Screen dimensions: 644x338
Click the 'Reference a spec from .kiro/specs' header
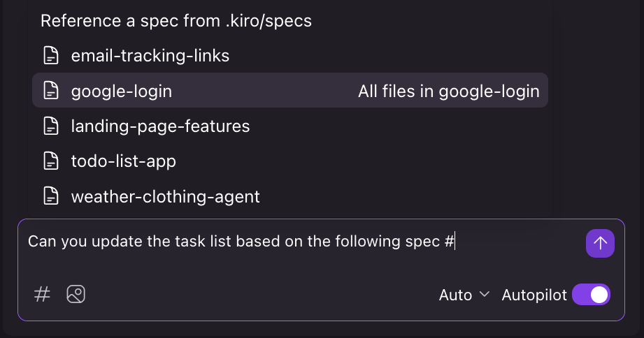pyautogui.click(x=176, y=21)
